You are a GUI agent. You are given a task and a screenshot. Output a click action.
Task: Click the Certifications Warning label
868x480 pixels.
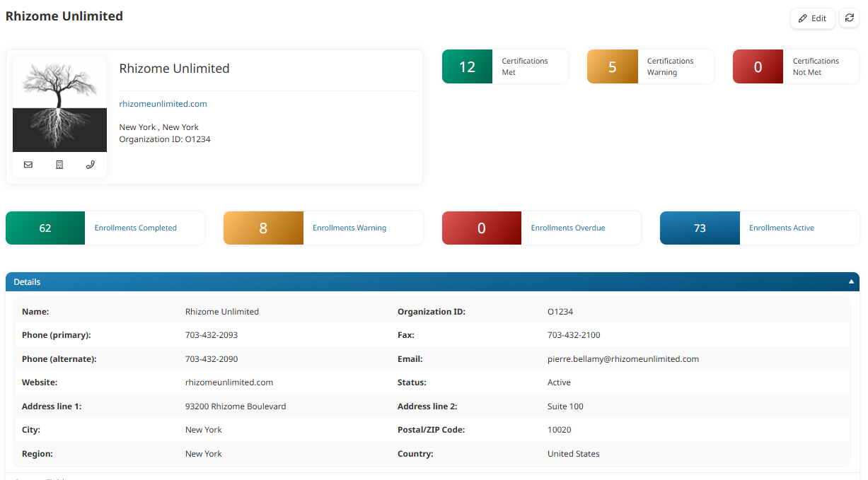[x=670, y=66]
